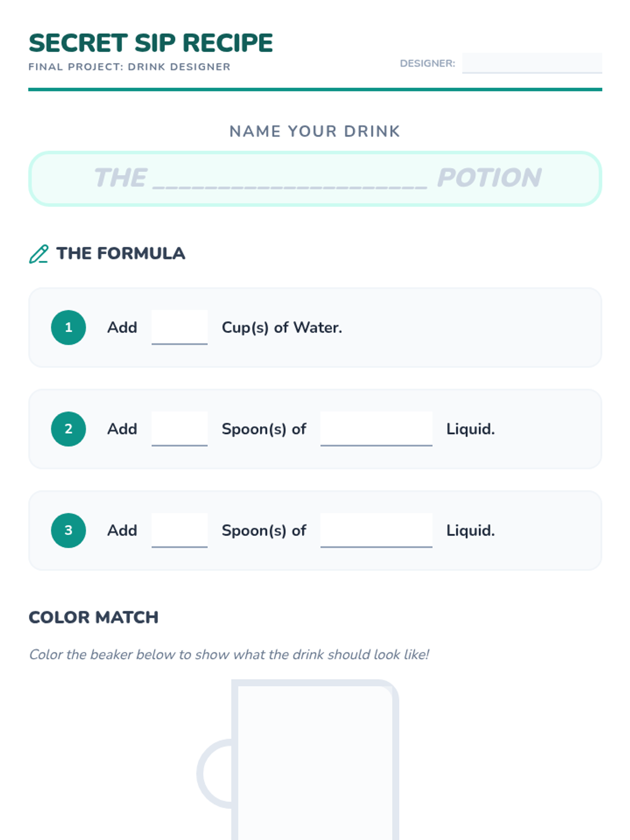Click the step 3 spoon count field
The width and height of the screenshot is (630, 840).
pos(179,530)
